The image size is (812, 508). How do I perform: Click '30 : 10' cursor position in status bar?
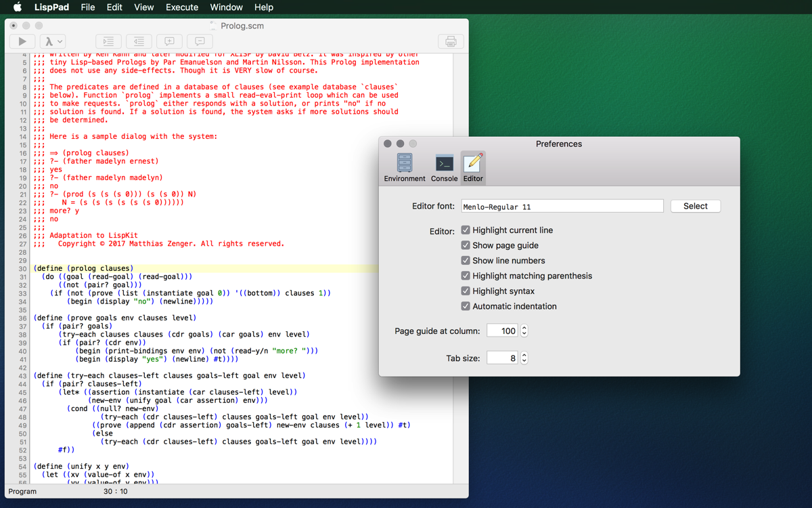click(x=114, y=492)
